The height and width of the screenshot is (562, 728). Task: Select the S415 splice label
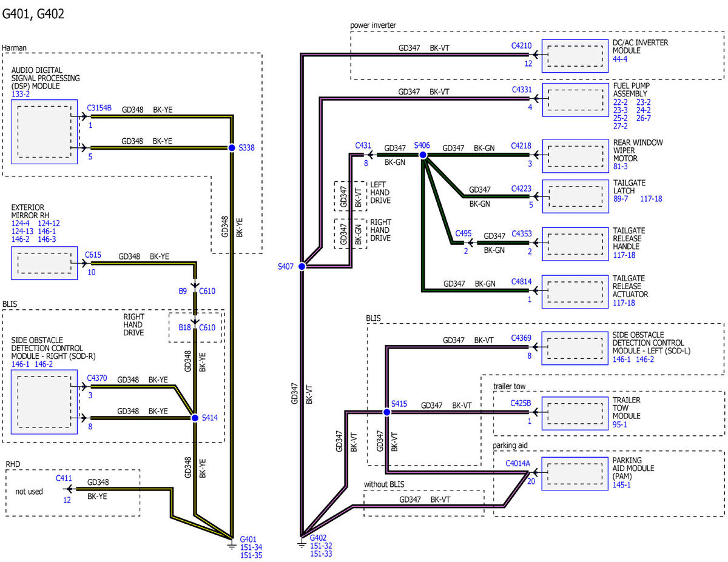point(399,403)
